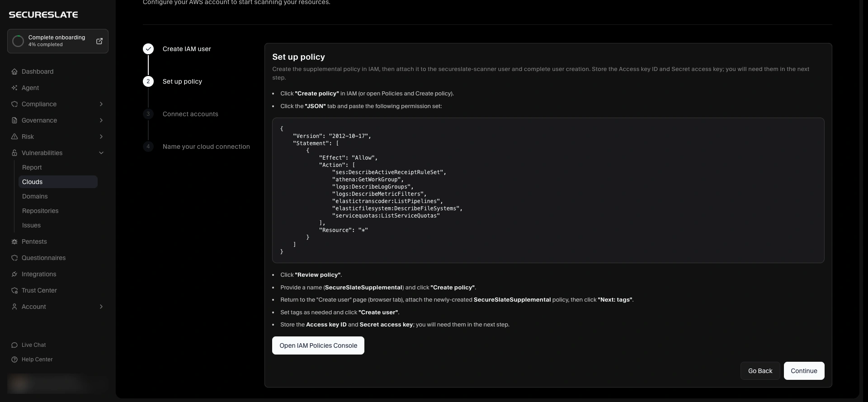The height and width of the screenshot is (402, 868).
Task: Open the Pentests page
Action: point(58,241)
